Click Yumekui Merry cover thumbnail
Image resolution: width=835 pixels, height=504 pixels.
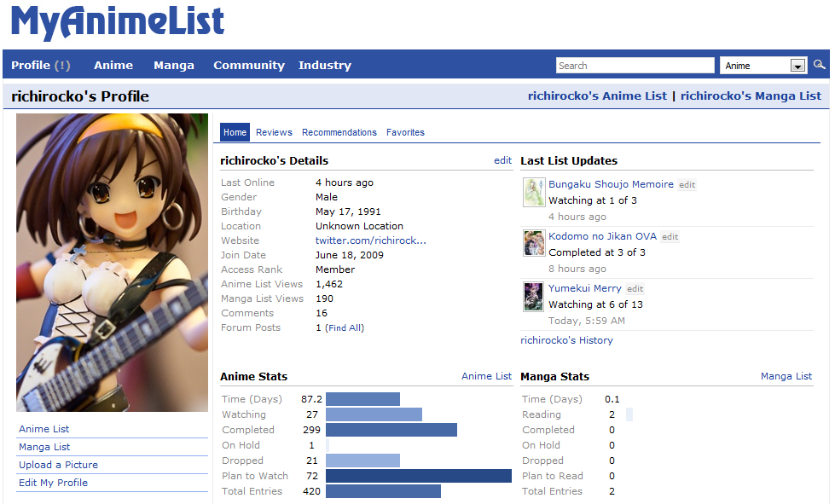pos(534,297)
